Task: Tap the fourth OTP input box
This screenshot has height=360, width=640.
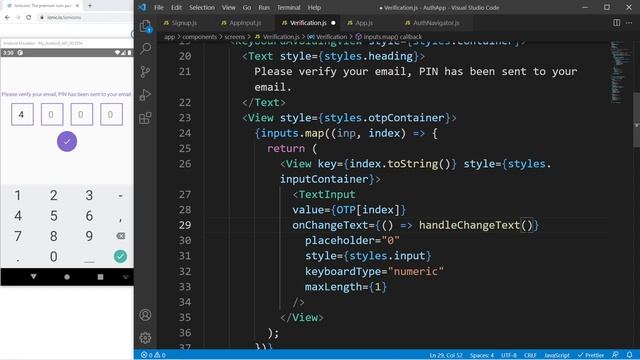Action: click(x=111, y=114)
